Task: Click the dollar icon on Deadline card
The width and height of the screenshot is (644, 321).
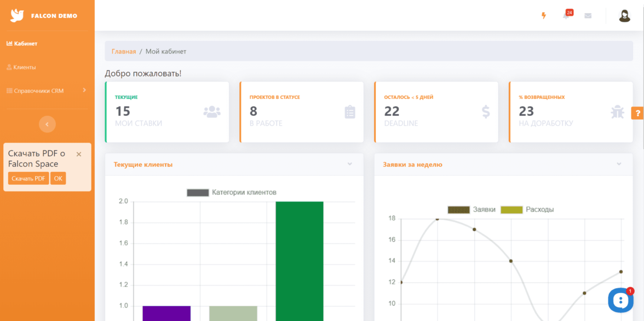Action: pos(486,112)
